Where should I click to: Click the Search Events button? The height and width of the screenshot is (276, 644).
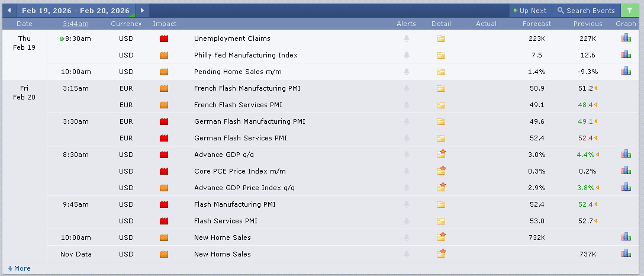(x=586, y=11)
